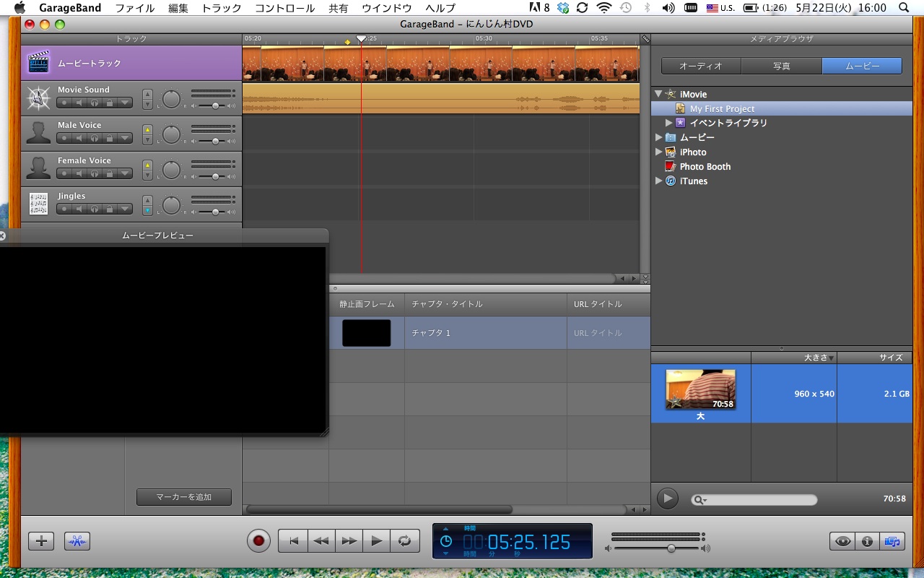
Task: Lock the Female Voice track
Action: [x=110, y=173]
